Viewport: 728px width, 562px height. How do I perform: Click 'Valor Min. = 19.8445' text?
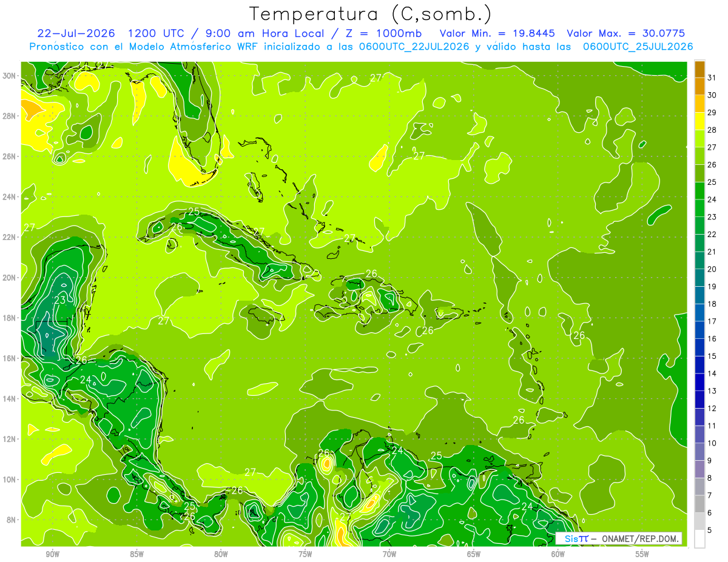[x=497, y=33]
